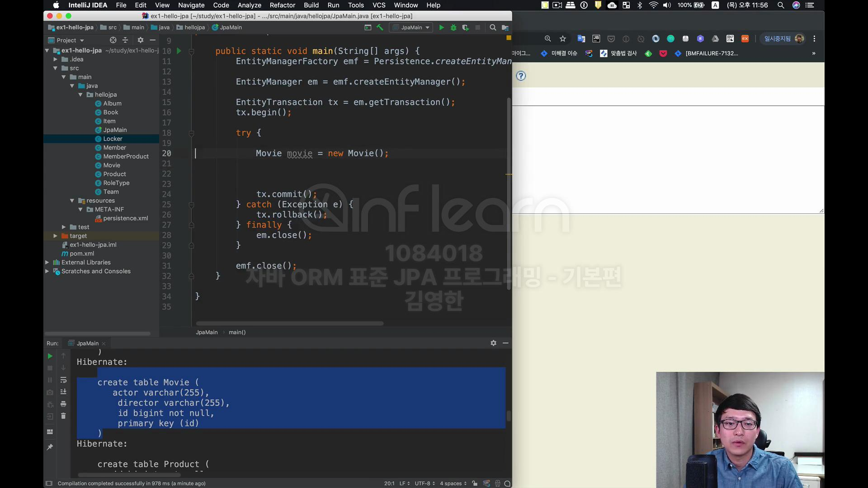Toggle soft-wrap in Run console
This screenshot has width=868, height=488.
tap(63, 380)
